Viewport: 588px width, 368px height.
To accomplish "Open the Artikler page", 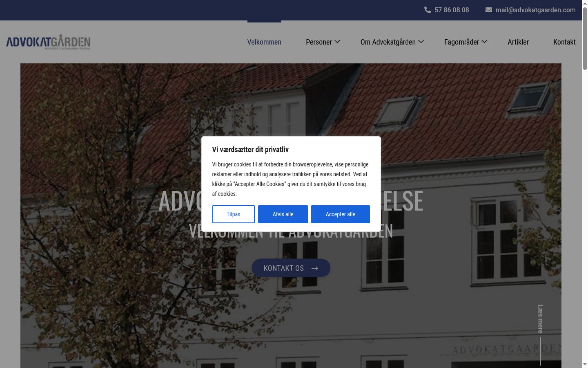I will 518,42.
